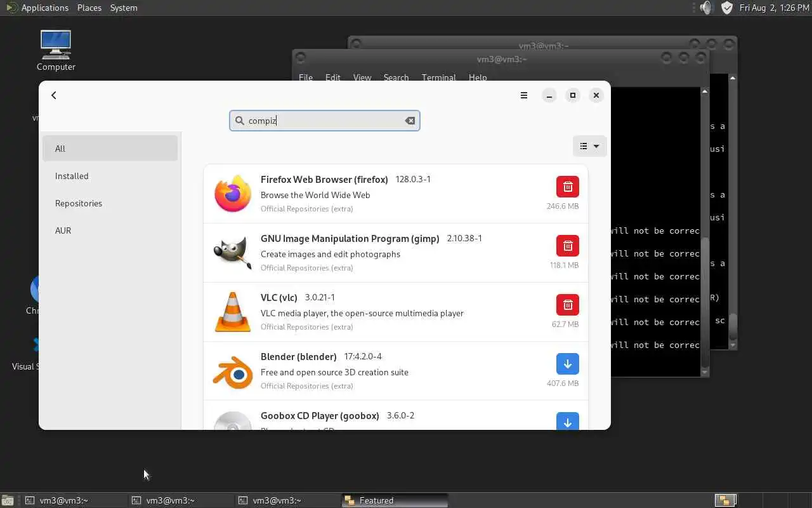Install Goobox with the blue download button
Viewport: 812px width, 508px height.
coord(568,421)
